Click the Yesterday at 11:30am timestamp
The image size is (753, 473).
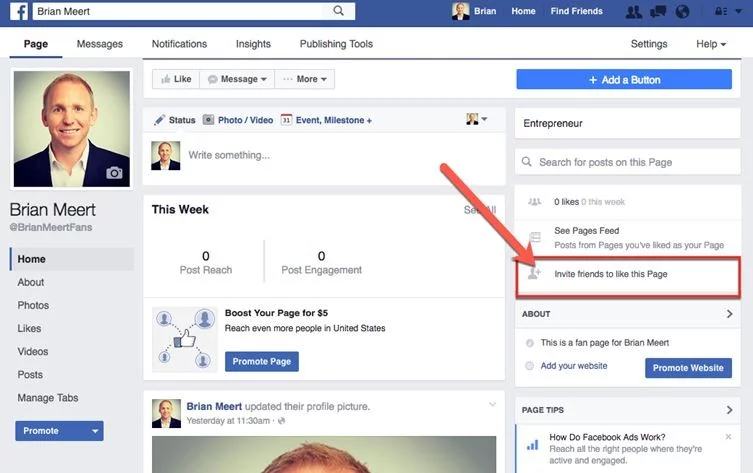[228, 421]
